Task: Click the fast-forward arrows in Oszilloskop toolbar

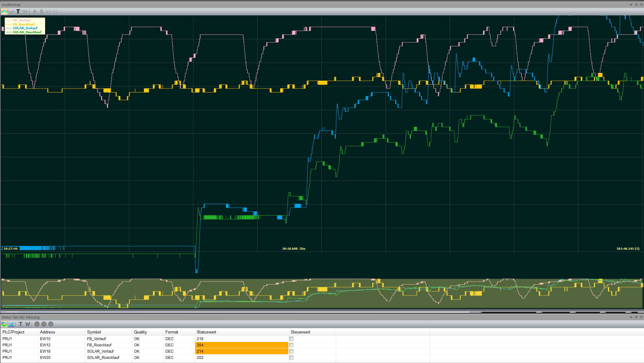Action: coord(48,12)
